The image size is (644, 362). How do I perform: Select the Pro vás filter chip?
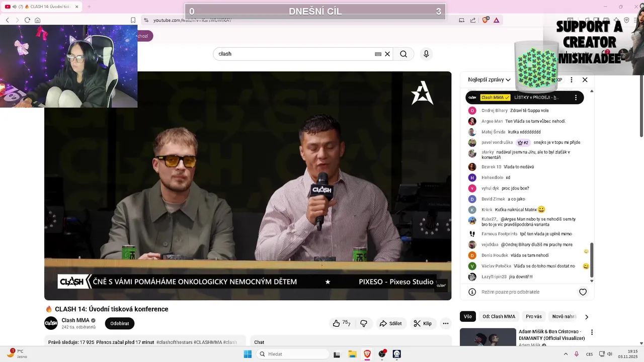pyautogui.click(x=534, y=316)
